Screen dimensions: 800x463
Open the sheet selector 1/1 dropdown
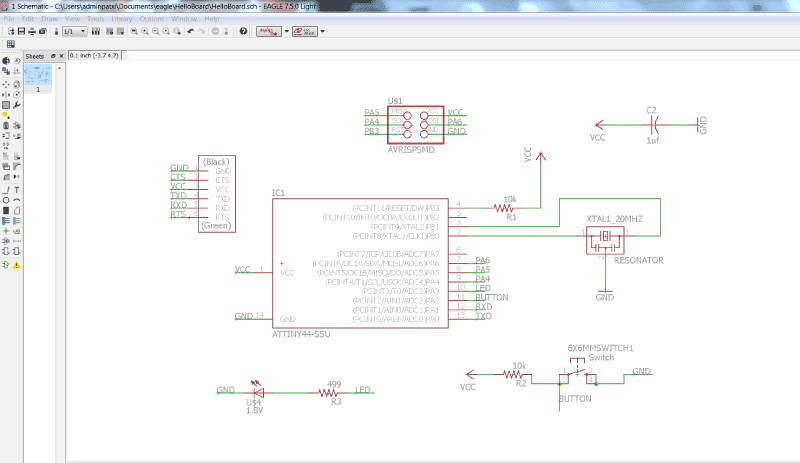74,31
